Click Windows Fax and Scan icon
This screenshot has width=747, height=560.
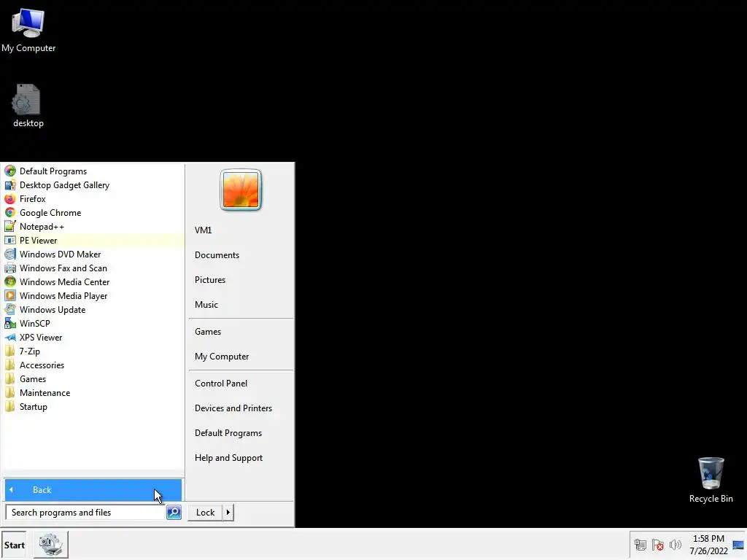click(10, 268)
